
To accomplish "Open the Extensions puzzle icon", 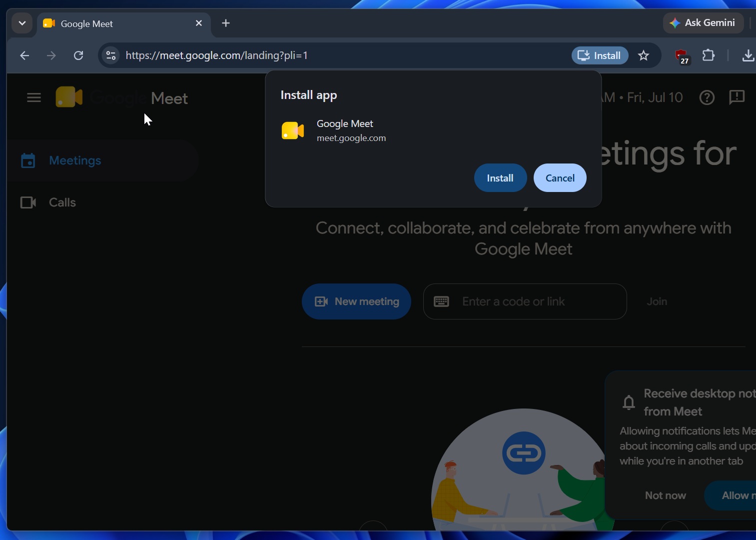I will click(709, 55).
